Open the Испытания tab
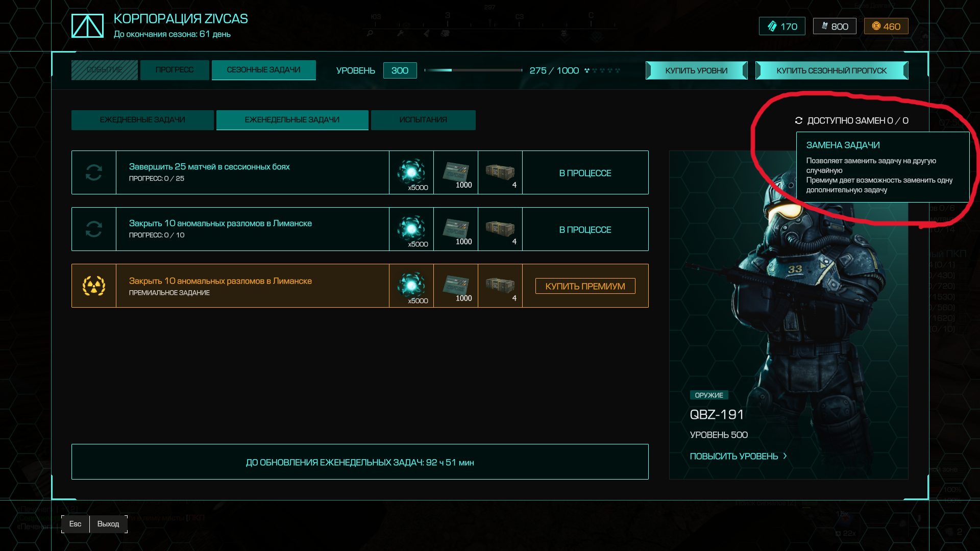This screenshot has height=551, width=980. [423, 120]
